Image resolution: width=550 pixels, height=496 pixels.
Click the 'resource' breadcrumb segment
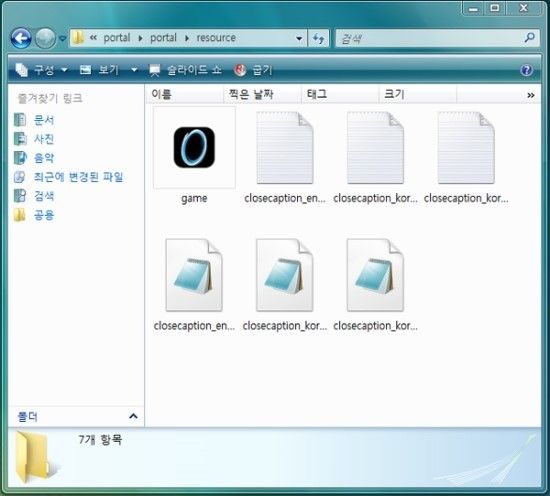216,38
